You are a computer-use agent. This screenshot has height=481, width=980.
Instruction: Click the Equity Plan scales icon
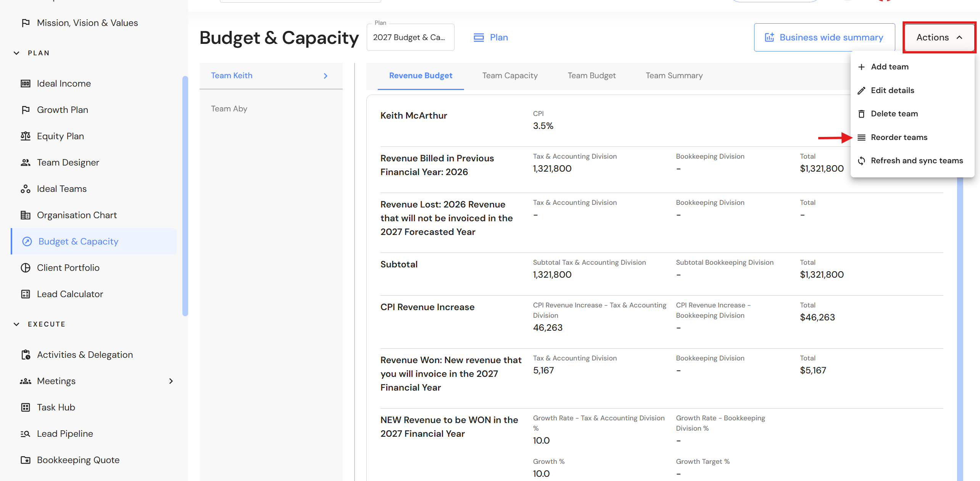point(26,136)
